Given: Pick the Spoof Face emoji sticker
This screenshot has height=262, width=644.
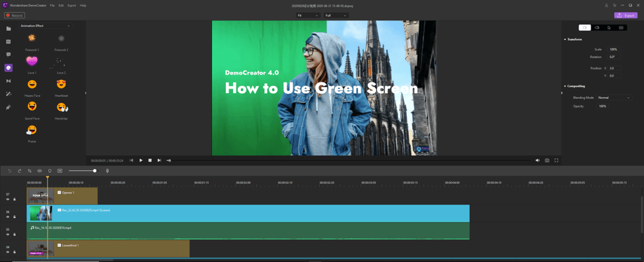Looking at the screenshot, I should click(x=32, y=107).
